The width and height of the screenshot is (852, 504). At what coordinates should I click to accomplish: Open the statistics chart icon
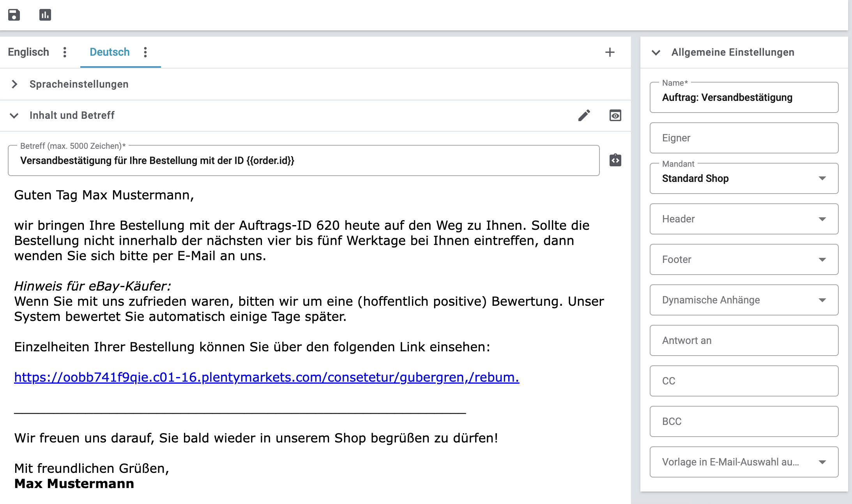pos(45,15)
